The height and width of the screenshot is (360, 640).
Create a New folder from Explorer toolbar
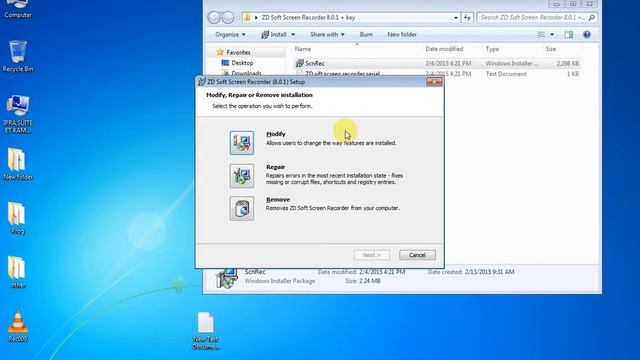coord(402,35)
